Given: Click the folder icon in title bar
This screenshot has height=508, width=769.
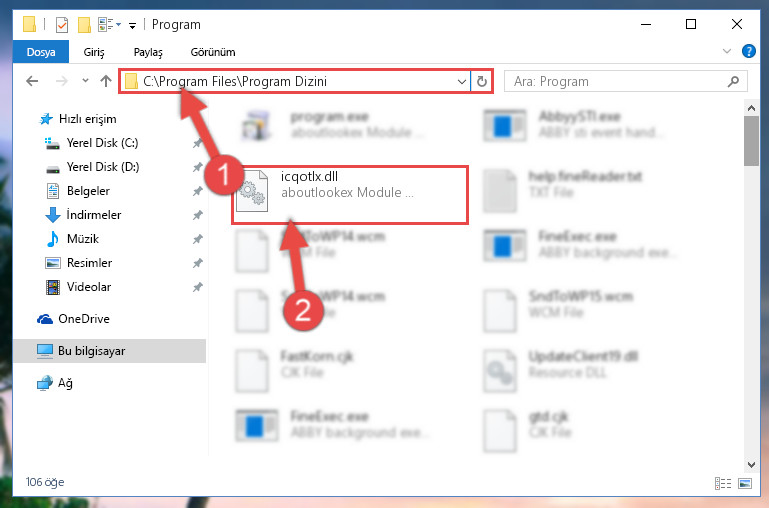Looking at the screenshot, I should click(x=29, y=24).
